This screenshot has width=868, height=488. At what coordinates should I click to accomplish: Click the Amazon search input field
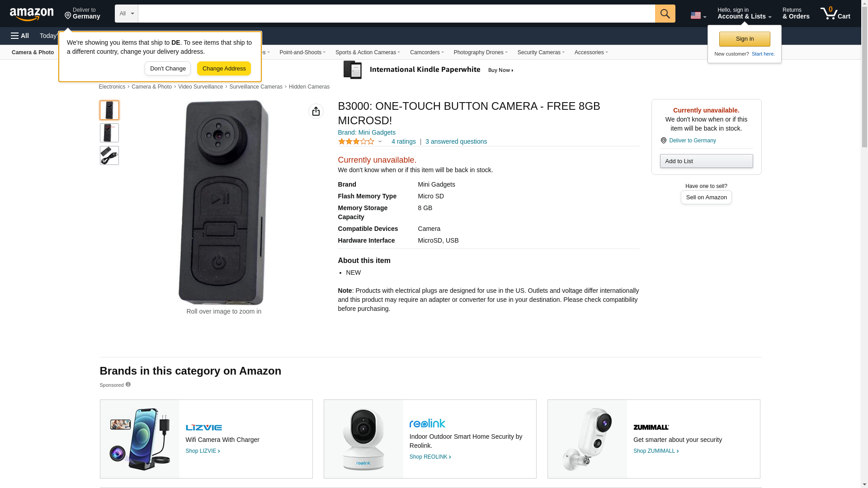[x=396, y=14]
